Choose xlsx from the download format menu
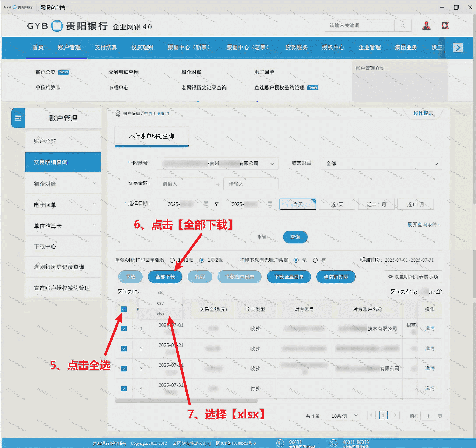This screenshot has width=476, height=448. click(160, 314)
